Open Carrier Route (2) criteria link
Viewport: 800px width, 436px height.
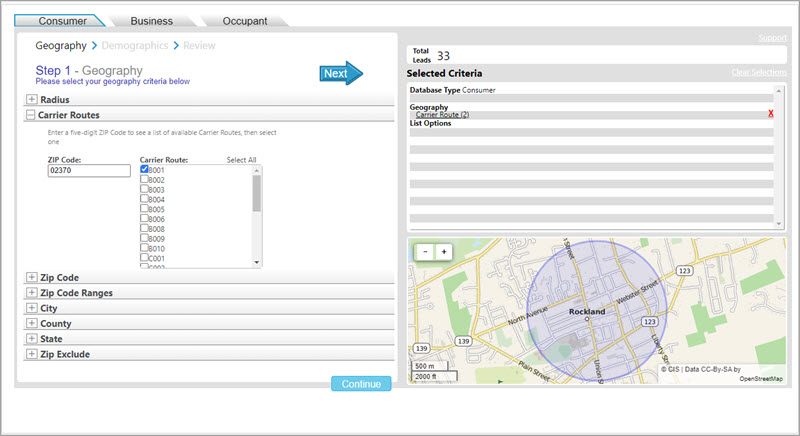442,115
